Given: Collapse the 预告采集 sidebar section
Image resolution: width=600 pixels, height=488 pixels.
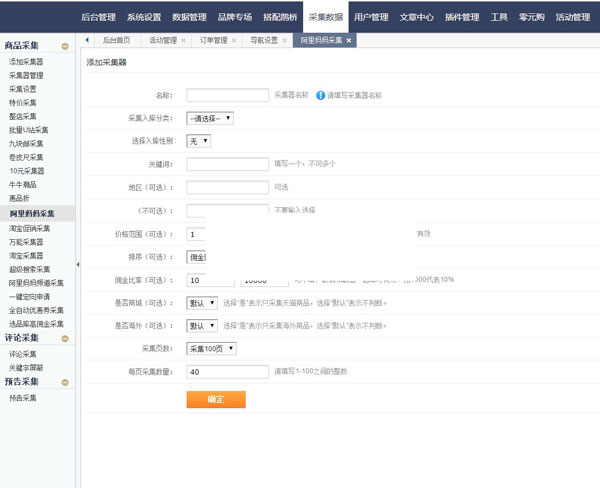Looking at the screenshot, I should (65, 382).
